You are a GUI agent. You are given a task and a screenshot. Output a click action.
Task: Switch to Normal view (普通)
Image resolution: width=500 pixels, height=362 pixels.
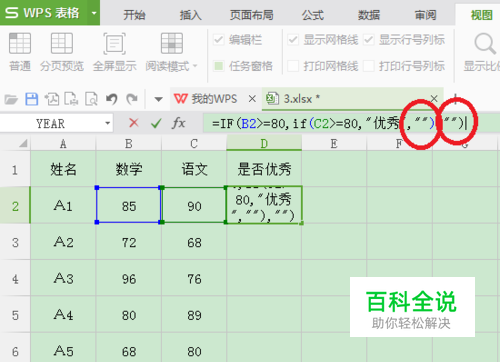[20, 52]
